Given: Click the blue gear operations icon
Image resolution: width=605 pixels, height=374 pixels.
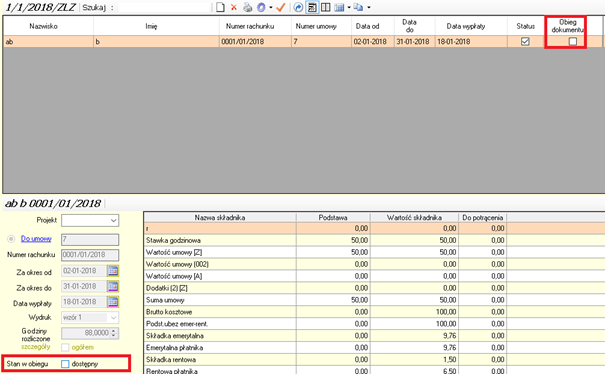Looking at the screenshot, I should tap(262, 7).
